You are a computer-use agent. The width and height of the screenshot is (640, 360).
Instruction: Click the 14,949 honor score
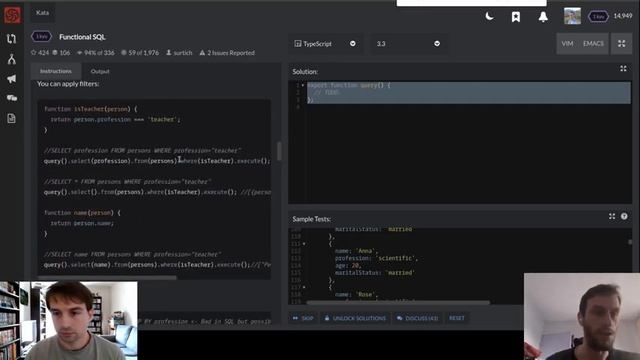point(623,16)
